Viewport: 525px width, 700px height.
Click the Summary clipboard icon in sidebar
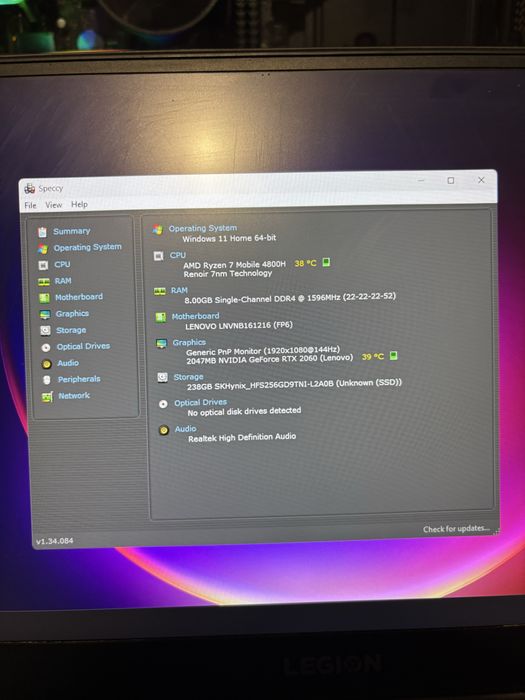pyautogui.click(x=42, y=232)
